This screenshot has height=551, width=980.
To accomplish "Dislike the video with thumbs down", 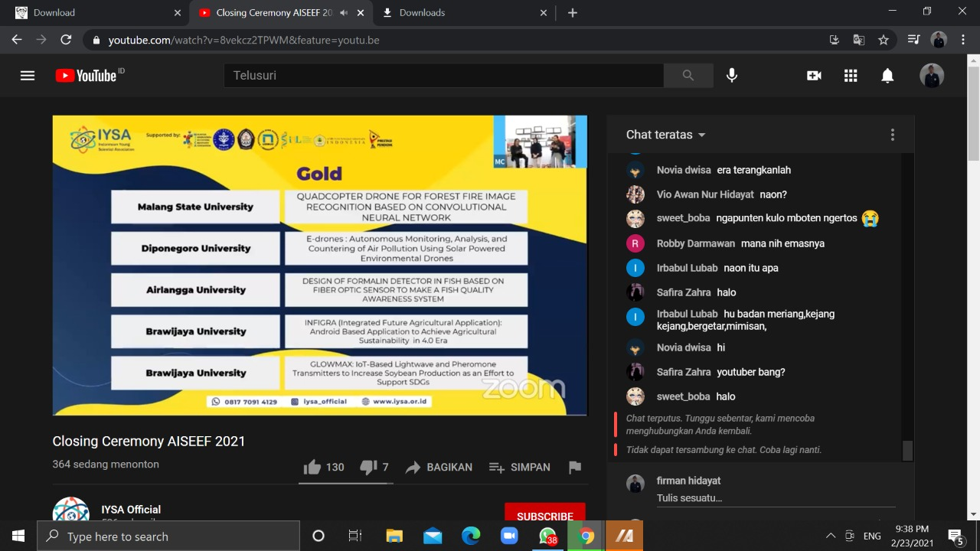I will (x=368, y=467).
